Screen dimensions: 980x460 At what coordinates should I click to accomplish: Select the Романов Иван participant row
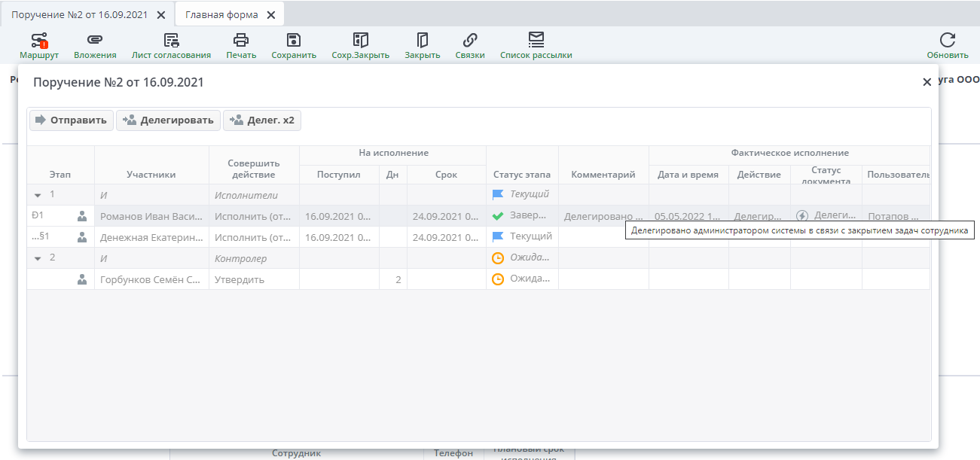pos(151,216)
